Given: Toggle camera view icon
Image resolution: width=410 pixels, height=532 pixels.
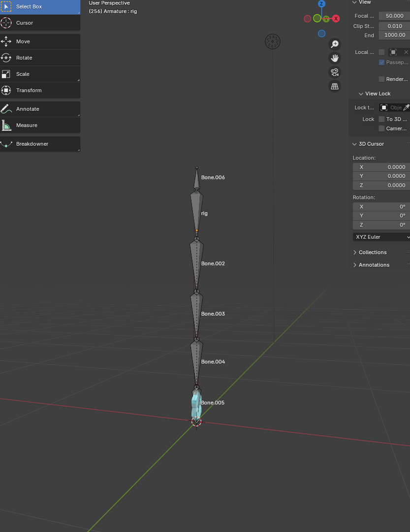Looking at the screenshot, I should pos(335,72).
